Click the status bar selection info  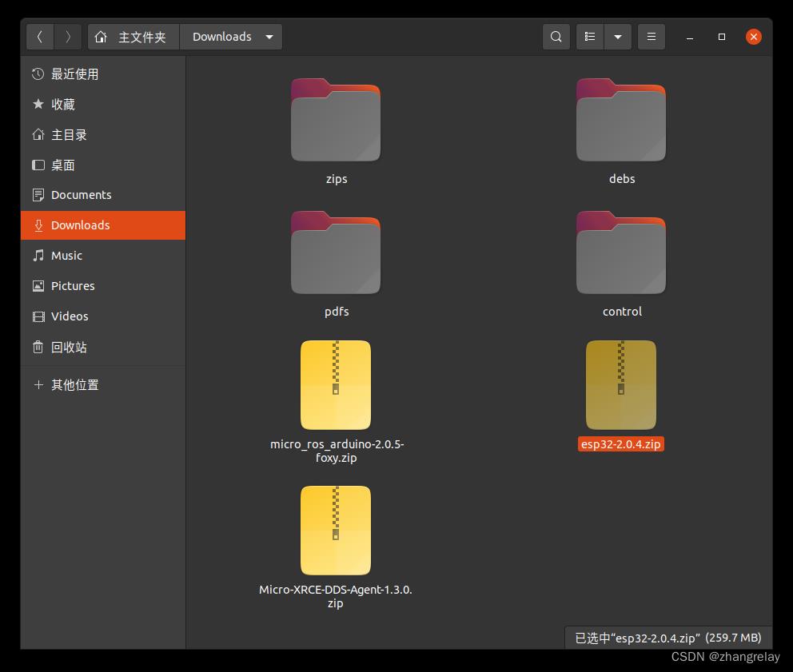pos(668,638)
